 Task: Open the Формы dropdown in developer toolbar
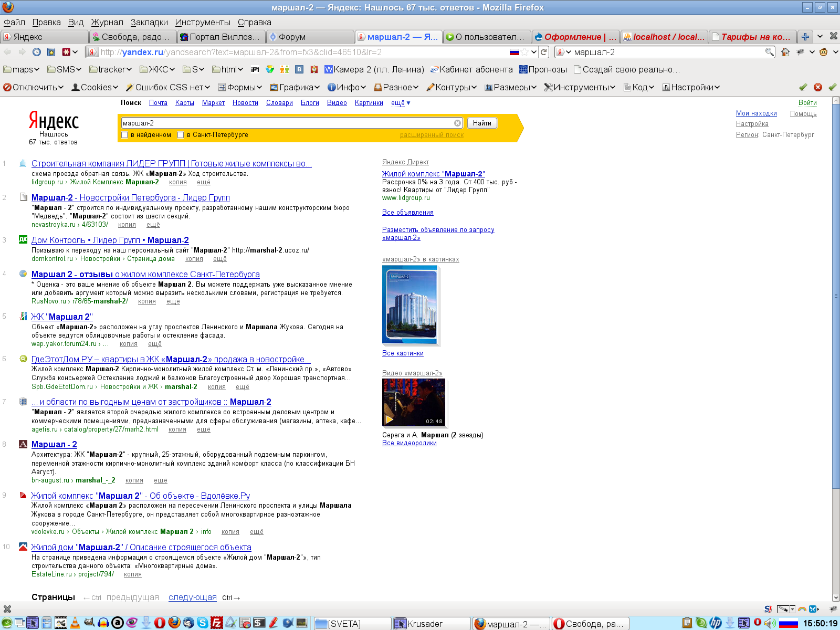coord(240,87)
